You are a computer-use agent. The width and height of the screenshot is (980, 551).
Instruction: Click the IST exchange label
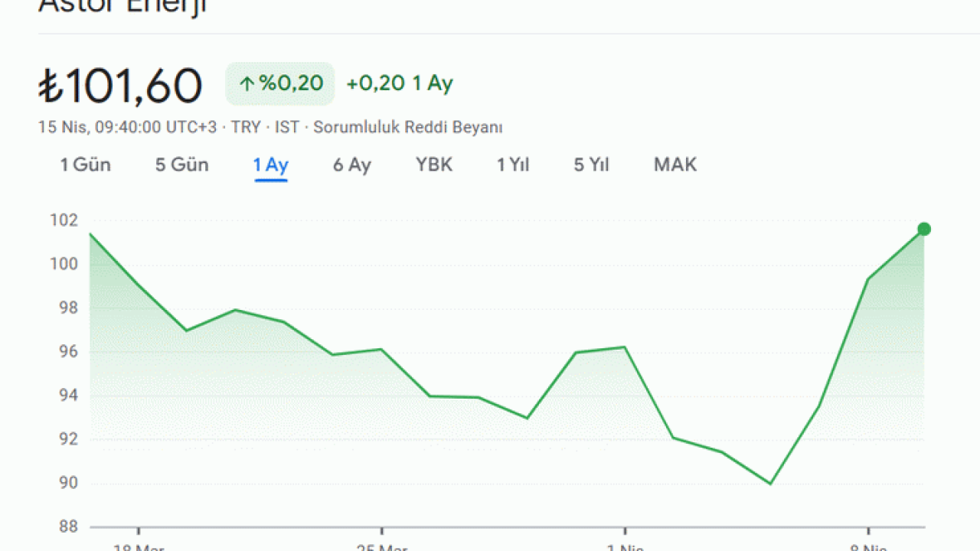coord(287,127)
